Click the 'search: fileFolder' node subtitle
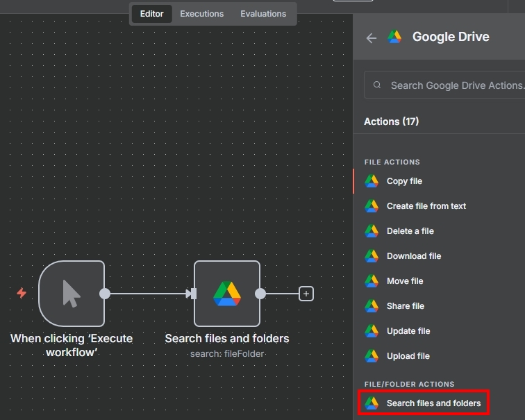The width and height of the screenshot is (525, 420). [x=227, y=354]
